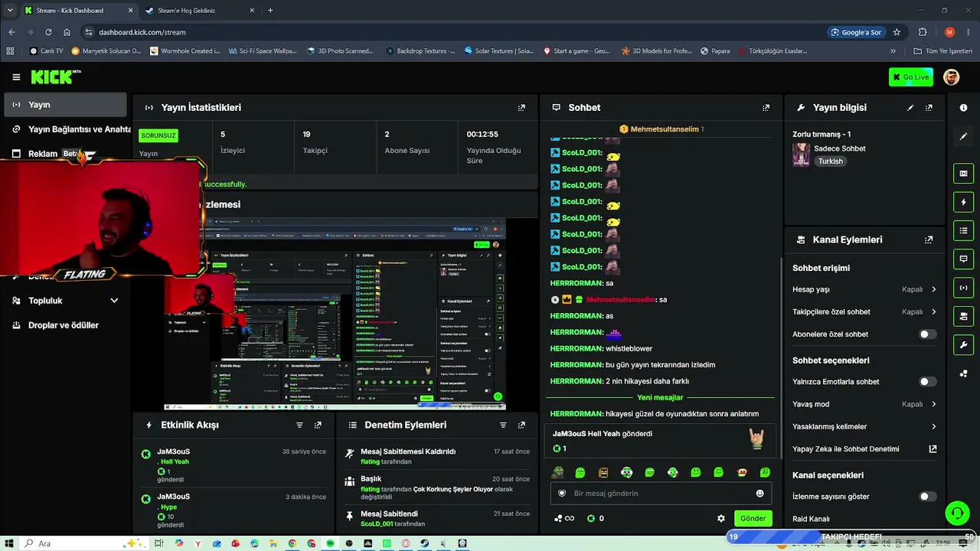Expand Takipçilere özel sohbet setting
Image resolution: width=980 pixels, height=551 pixels.
click(x=864, y=312)
